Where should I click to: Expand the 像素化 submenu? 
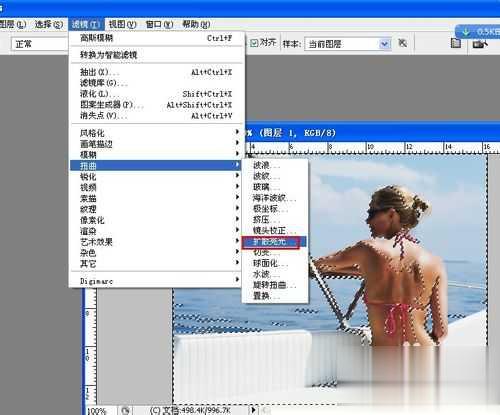point(155,220)
